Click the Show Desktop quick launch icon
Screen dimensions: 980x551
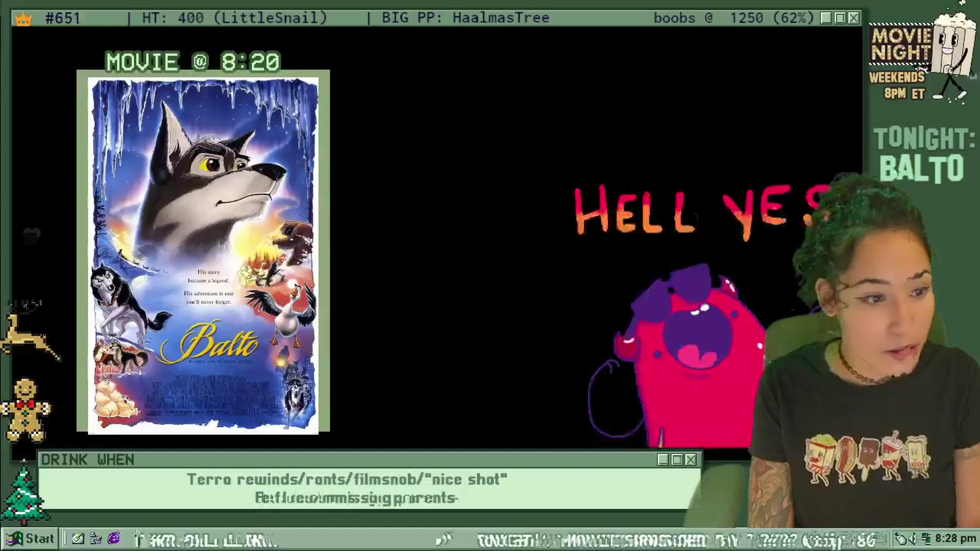[x=78, y=538]
